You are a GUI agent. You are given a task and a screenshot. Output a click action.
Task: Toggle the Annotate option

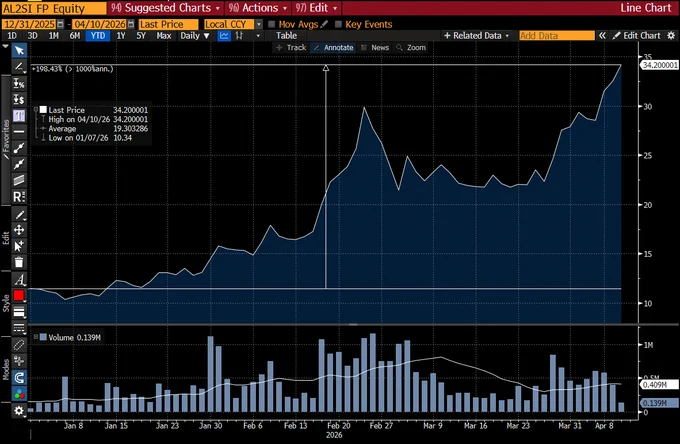(x=333, y=48)
